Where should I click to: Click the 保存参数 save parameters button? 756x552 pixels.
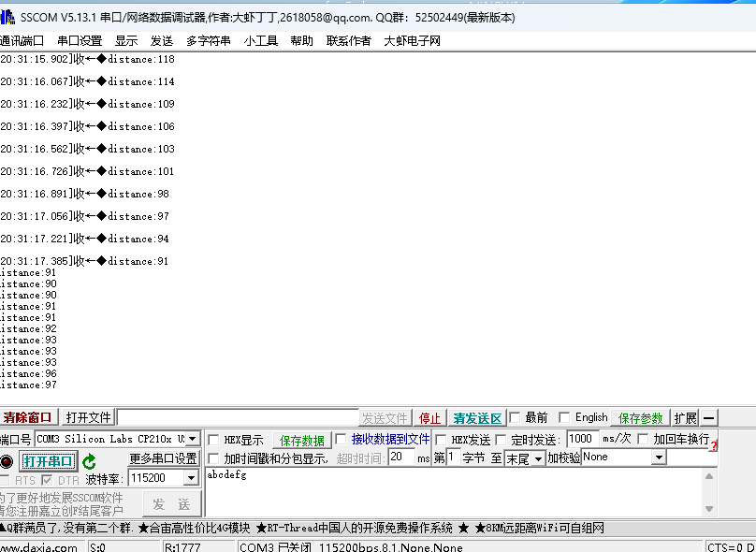tap(641, 418)
